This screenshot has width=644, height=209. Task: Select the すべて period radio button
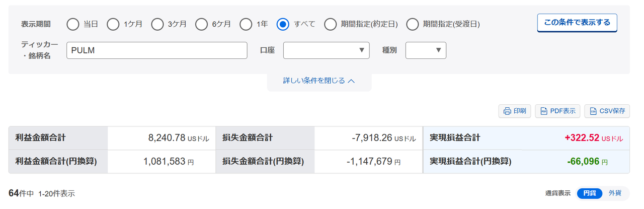pyautogui.click(x=283, y=24)
